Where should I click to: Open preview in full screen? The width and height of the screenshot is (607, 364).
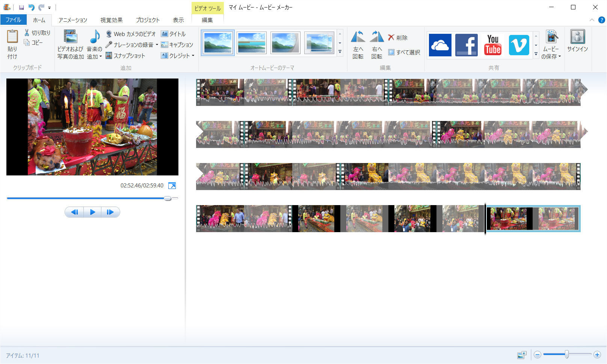(x=172, y=186)
